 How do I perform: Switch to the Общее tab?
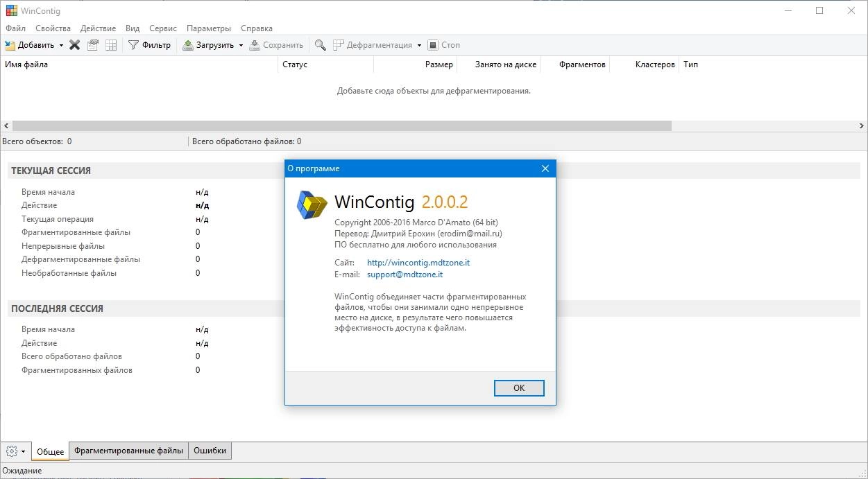tap(50, 451)
